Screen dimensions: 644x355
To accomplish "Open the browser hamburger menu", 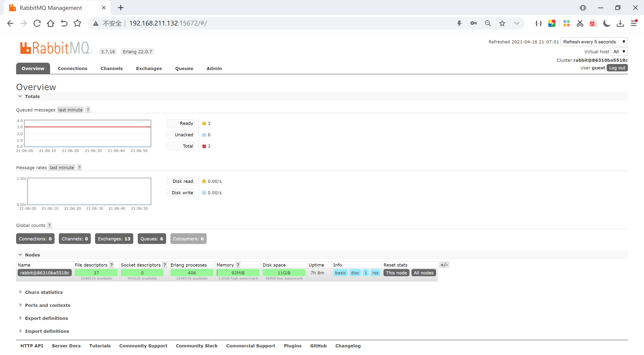I will click(634, 23).
